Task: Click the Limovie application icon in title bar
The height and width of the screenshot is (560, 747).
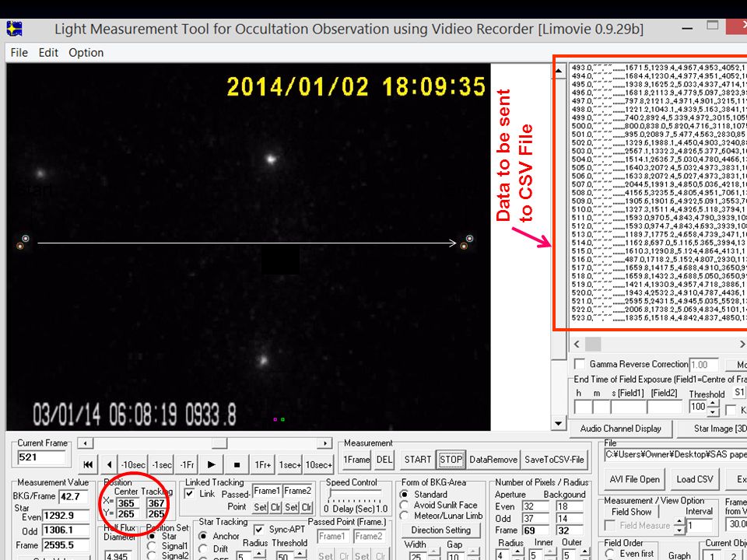Action: (x=14, y=29)
